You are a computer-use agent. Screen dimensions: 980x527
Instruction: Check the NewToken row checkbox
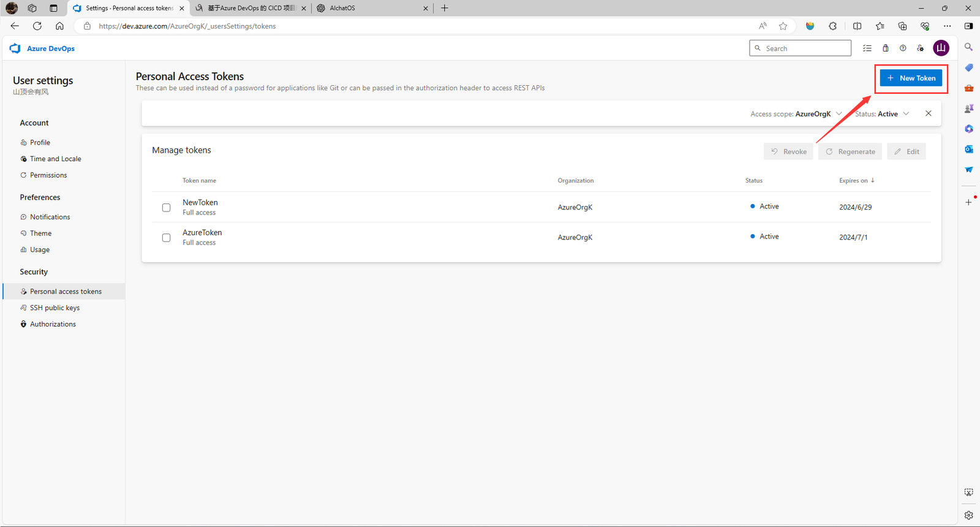(166, 207)
